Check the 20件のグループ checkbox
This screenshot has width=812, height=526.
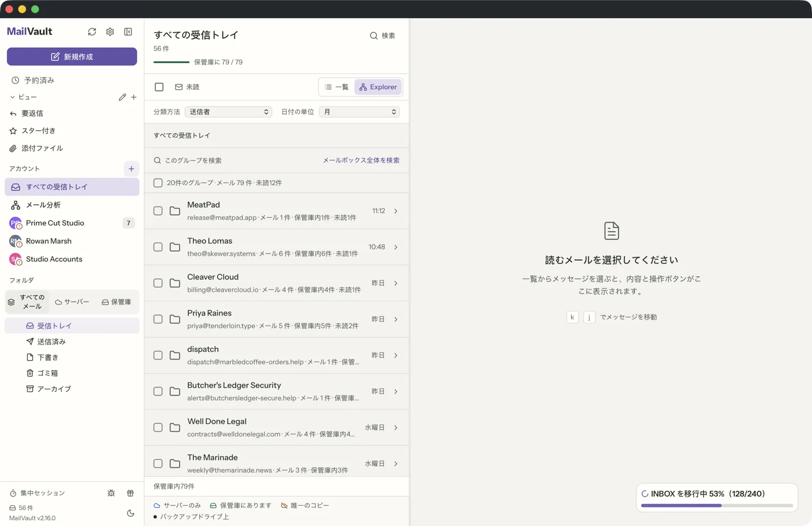(158, 183)
